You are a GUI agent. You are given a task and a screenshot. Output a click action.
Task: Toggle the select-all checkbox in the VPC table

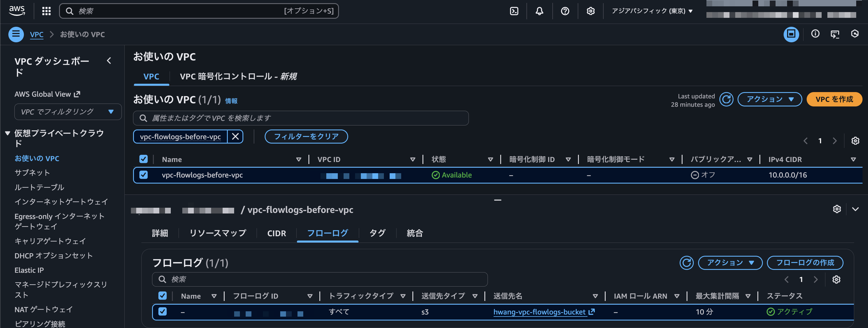pyautogui.click(x=143, y=159)
